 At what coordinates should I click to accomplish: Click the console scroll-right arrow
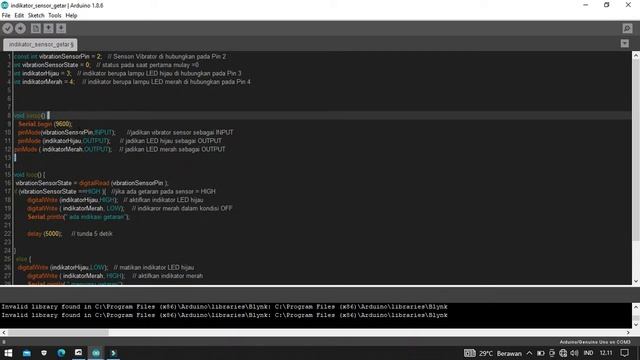pos(629,333)
